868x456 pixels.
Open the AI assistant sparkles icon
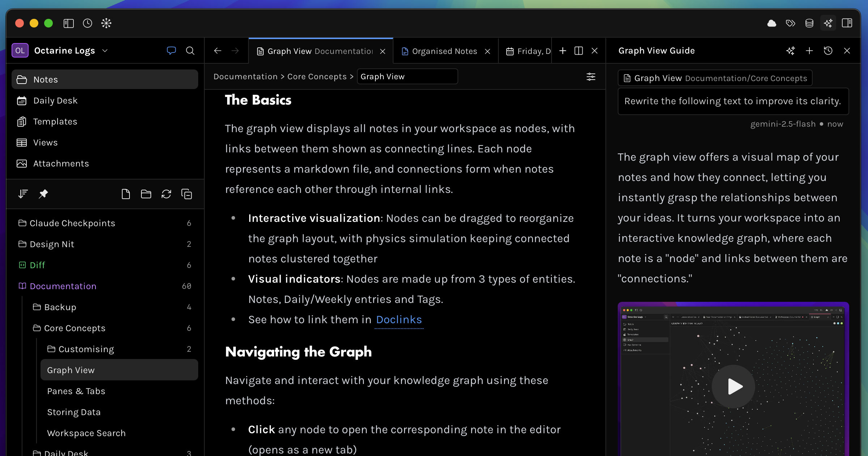tap(828, 23)
